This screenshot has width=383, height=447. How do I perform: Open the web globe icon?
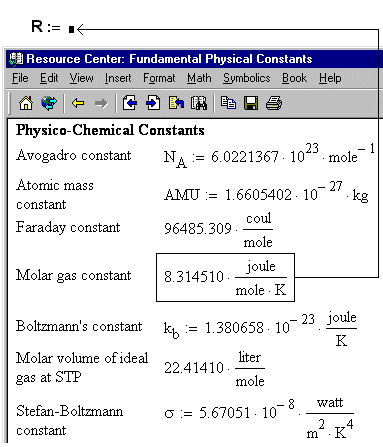pos(49,103)
